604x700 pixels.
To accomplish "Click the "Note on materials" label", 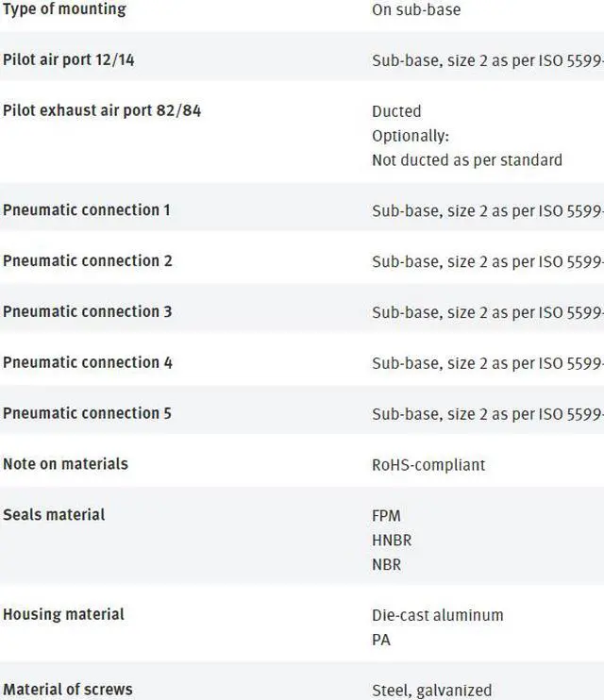I will [x=65, y=464].
